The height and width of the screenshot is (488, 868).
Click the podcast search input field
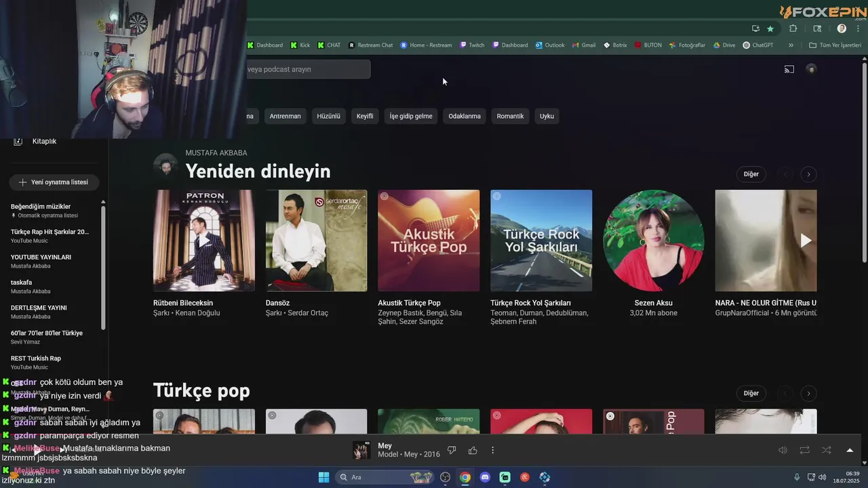click(x=309, y=69)
